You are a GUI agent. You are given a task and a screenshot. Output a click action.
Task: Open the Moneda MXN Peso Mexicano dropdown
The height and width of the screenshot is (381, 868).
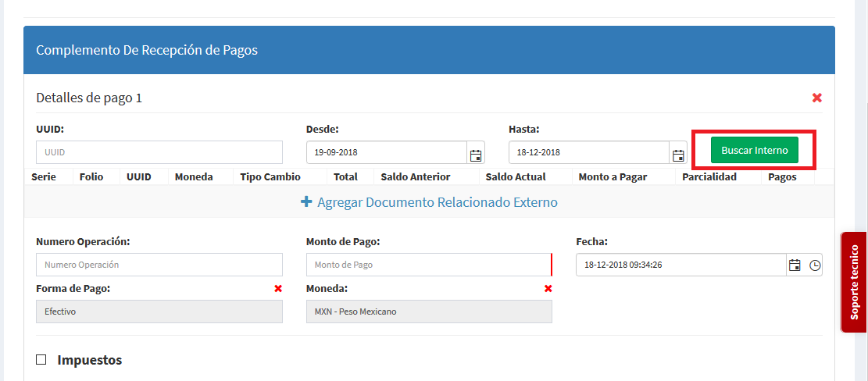428,312
